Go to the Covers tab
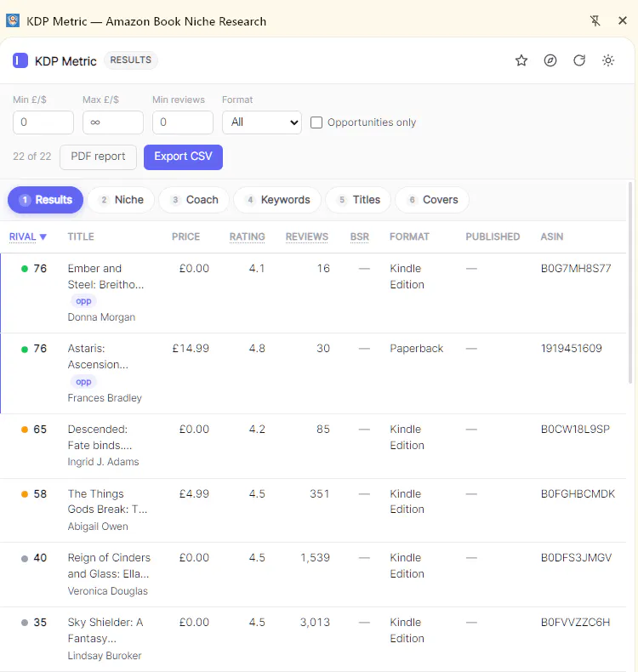This screenshot has width=638, height=672. tap(432, 200)
